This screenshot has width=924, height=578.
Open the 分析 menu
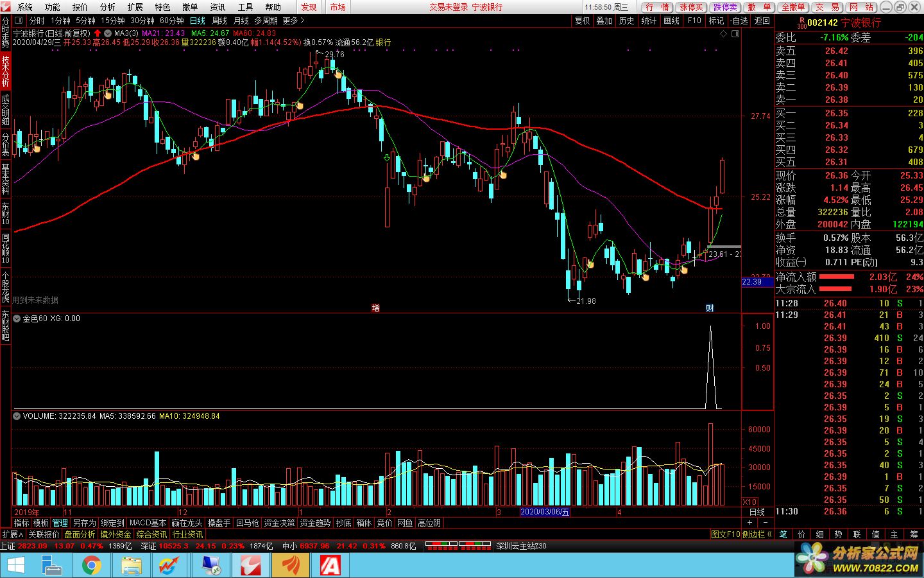click(108, 7)
